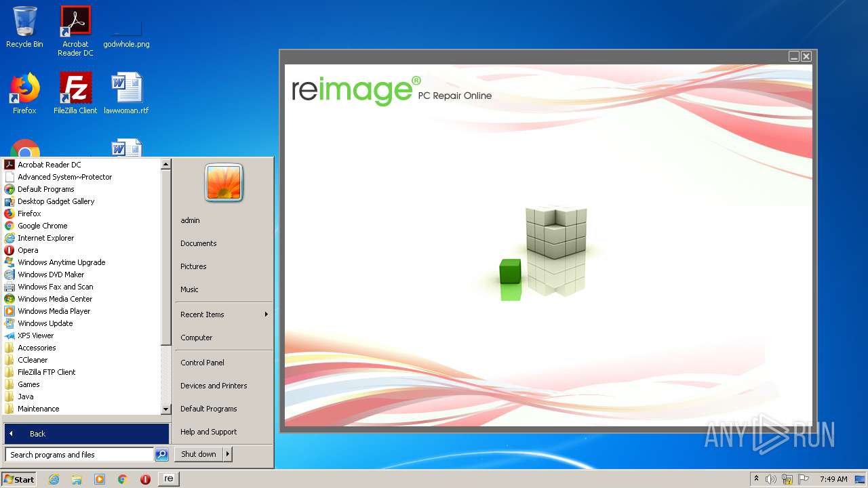Click the Shut down button
Viewport: 868px width, 488px height.
[x=199, y=454]
